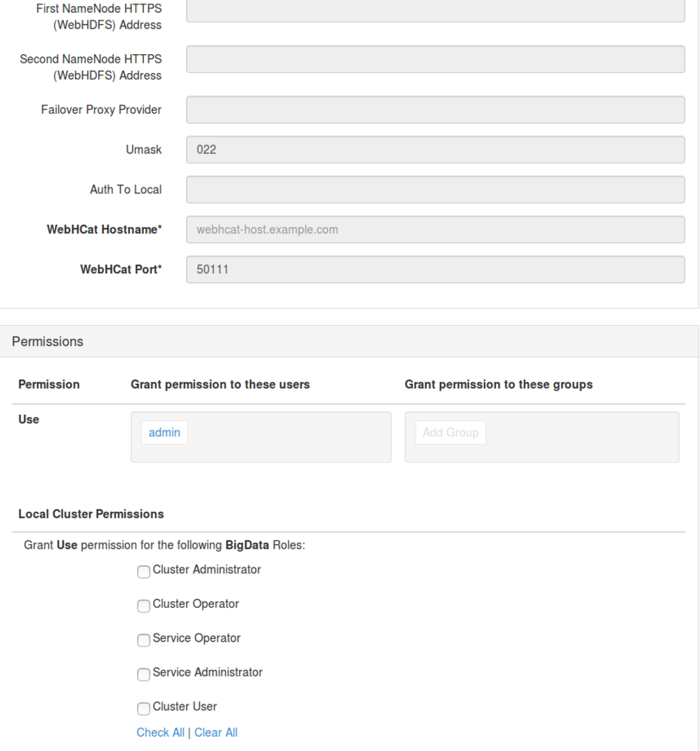Image resolution: width=700 pixels, height=751 pixels.
Task: Click the WebHCat Hostname field
Action: coord(435,230)
